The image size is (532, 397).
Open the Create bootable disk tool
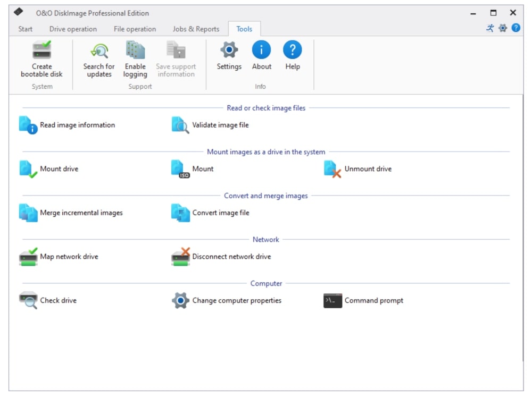(42, 58)
